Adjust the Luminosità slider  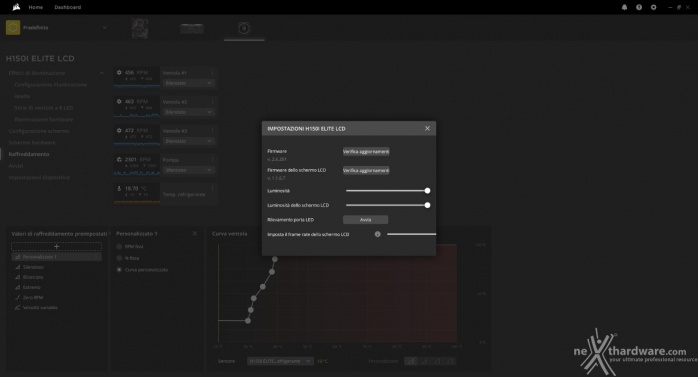click(388, 191)
